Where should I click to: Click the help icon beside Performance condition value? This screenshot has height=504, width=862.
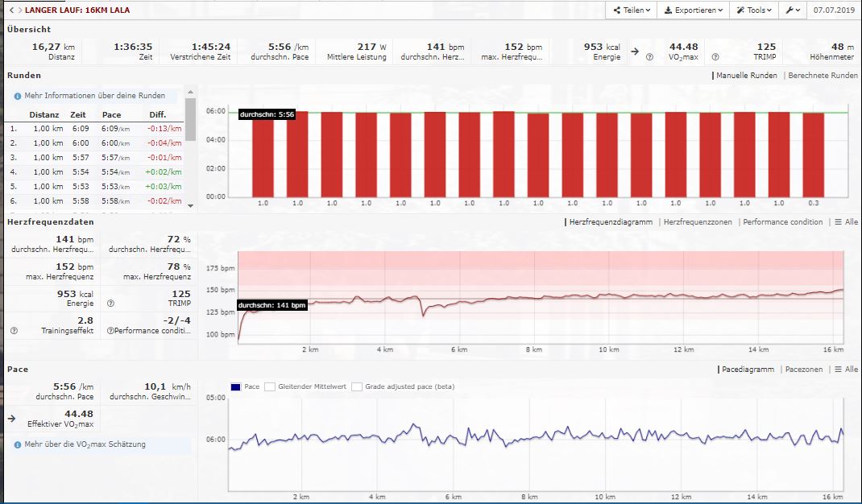[110, 331]
